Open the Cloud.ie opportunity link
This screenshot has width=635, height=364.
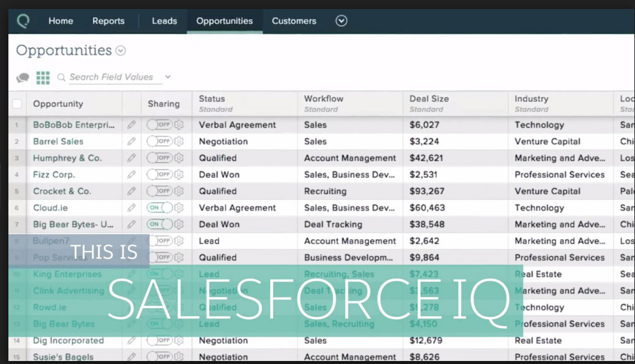[x=50, y=208]
